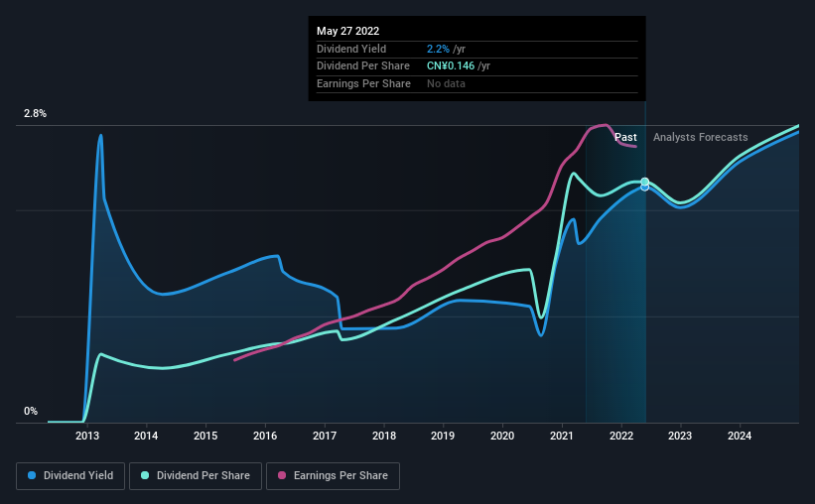Click the teal data point marker at May 2022
The width and height of the screenshot is (815, 504).
[x=644, y=182]
